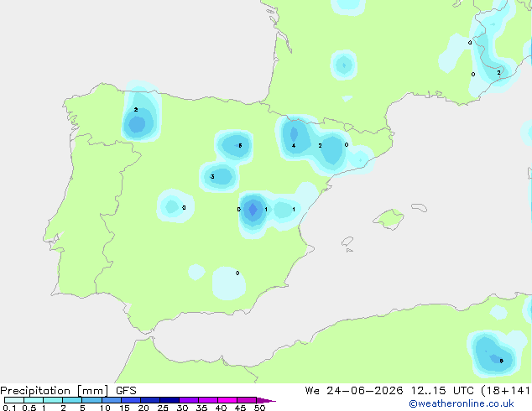532x411 pixels.
Task: Click the date '24-06-2026' in the header
Action: click(x=365, y=391)
